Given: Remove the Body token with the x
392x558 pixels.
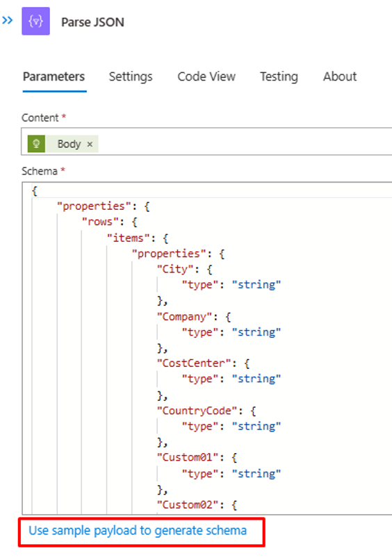Looking at the screenshot, I should coord(90,144).
